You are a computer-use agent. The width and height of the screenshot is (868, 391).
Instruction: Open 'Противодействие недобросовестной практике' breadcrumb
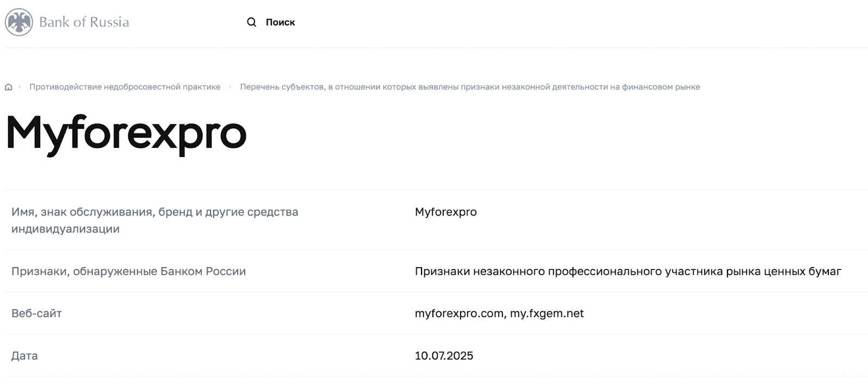click(x=125, y=87)
